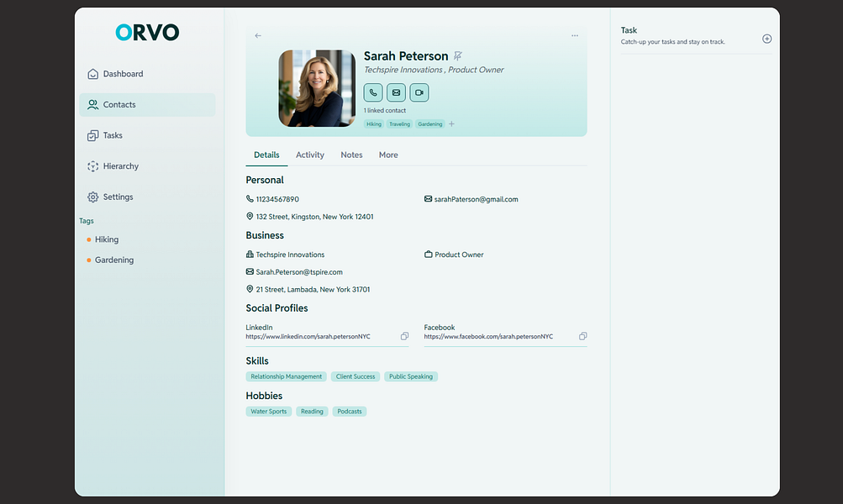
Task: Go back using the arrow icon
Action: pyautogui.click(x=258, y=35)
